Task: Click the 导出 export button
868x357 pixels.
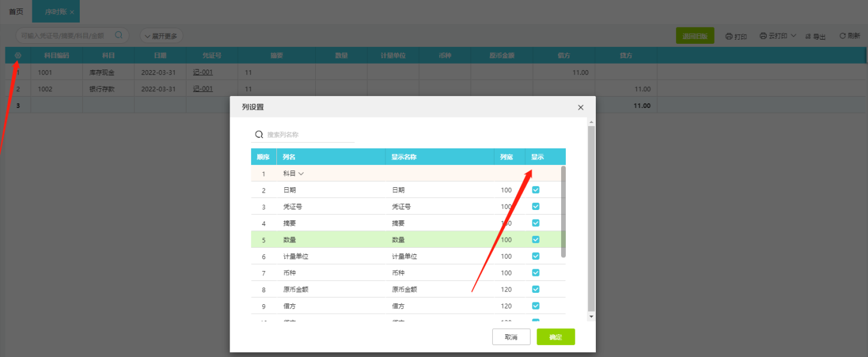Action: coord(815,37)
